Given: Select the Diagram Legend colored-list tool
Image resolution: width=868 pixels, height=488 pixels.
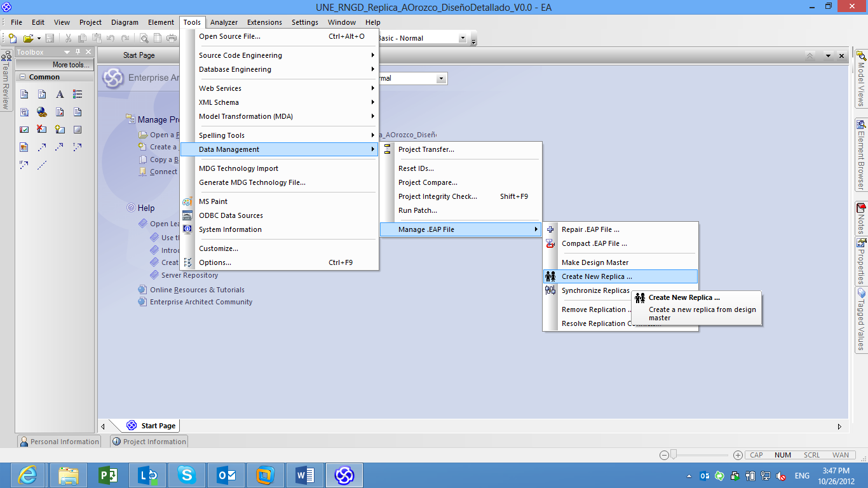Looking at the screenshot, I should pyautogui.click(x=78, y=94).
